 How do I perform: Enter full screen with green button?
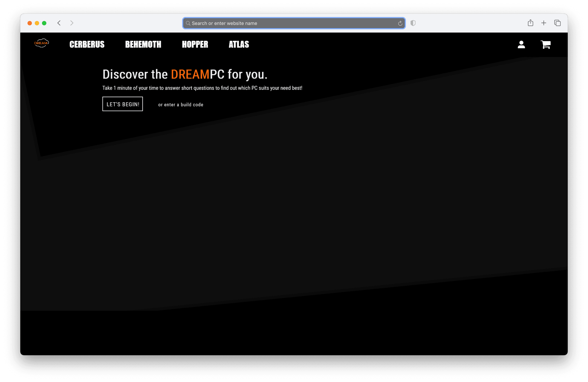pos(44,23)
